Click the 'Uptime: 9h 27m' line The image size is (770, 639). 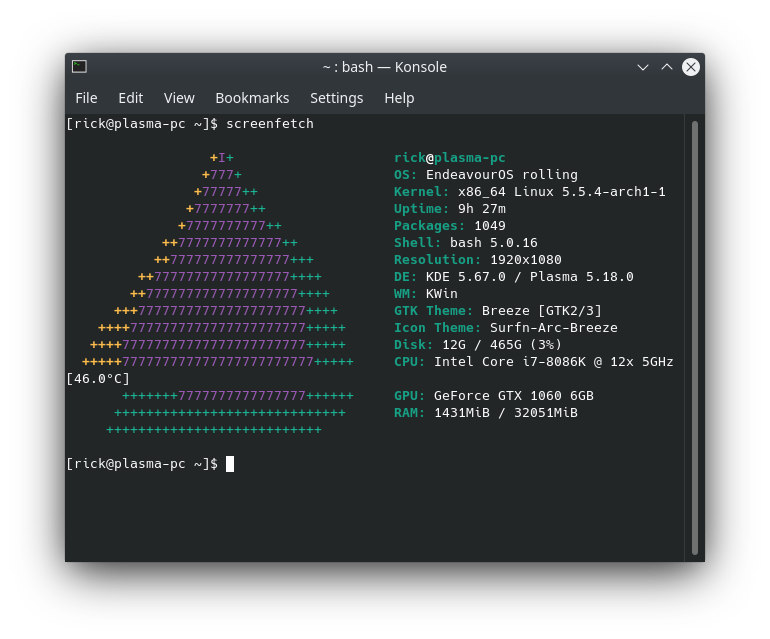[x=450, y=209]
